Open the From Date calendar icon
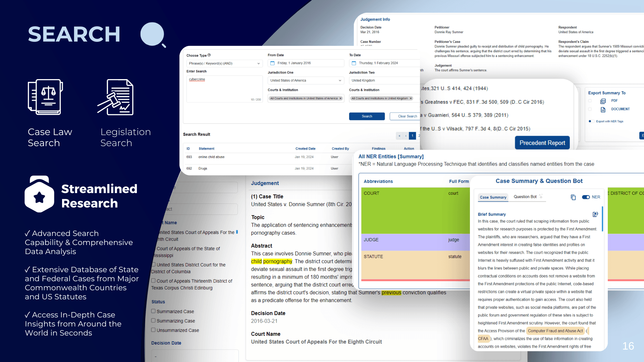644x362 pixels. [272, 63]
